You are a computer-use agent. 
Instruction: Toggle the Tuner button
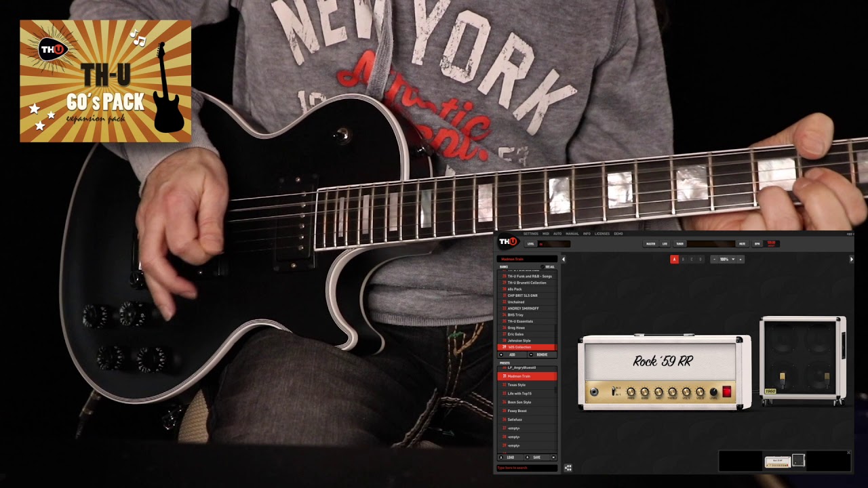click(x=679, y=244)
